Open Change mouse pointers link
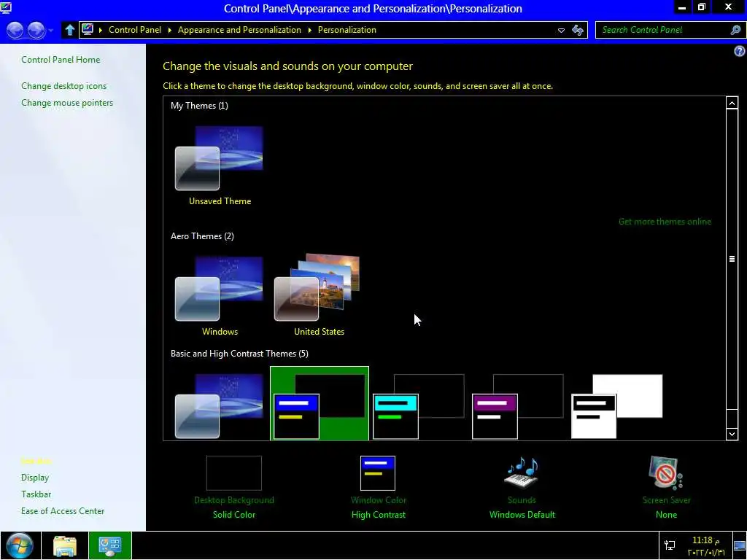Image resolution: width=747 pixels, height=560 pixels. [67, 102]
